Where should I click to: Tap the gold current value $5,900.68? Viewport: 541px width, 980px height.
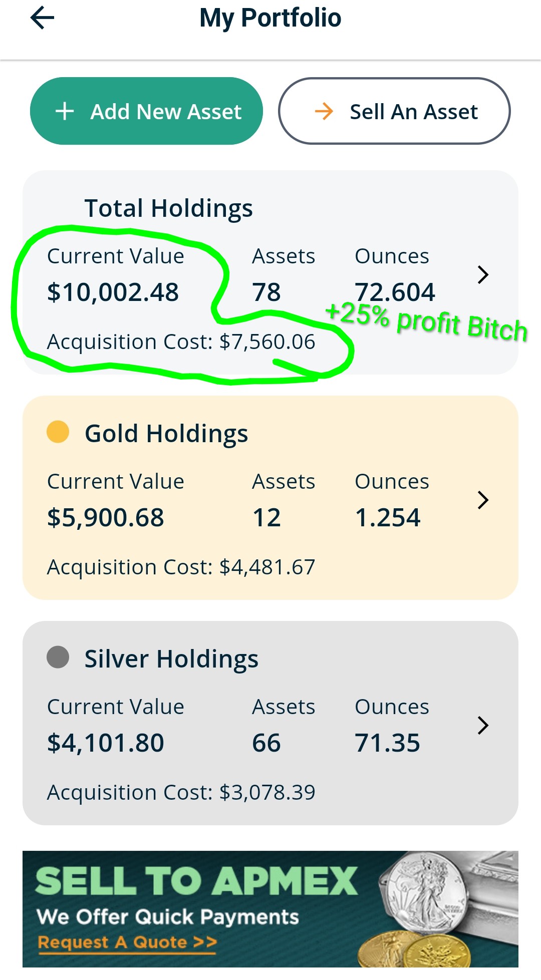tap(105, 518)
